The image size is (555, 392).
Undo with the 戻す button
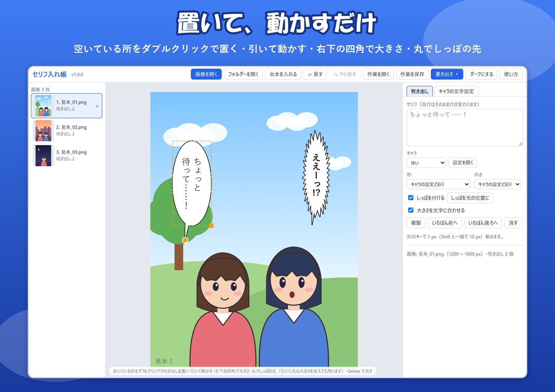point(315,74)
